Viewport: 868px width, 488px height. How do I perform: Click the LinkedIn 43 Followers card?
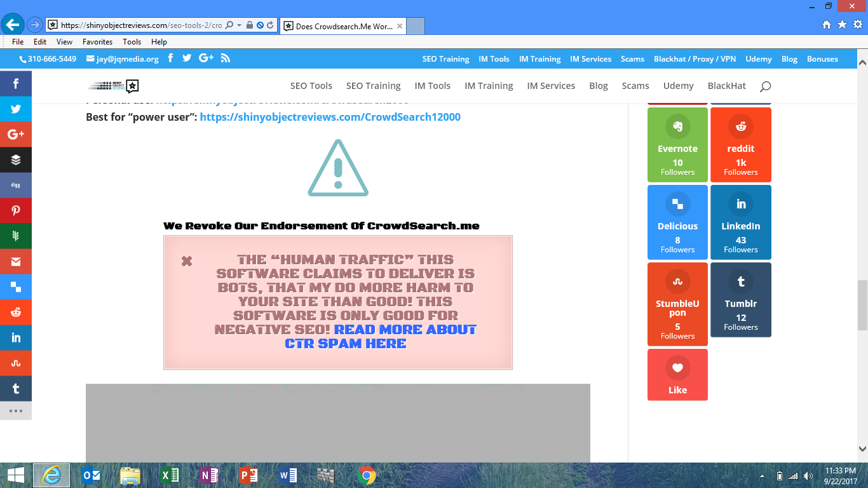(x=741, y=222)
